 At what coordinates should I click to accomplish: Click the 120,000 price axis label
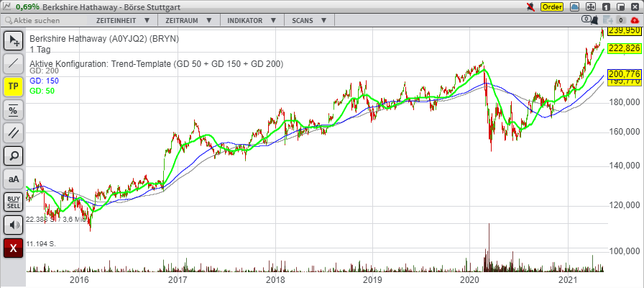[623, 205]
